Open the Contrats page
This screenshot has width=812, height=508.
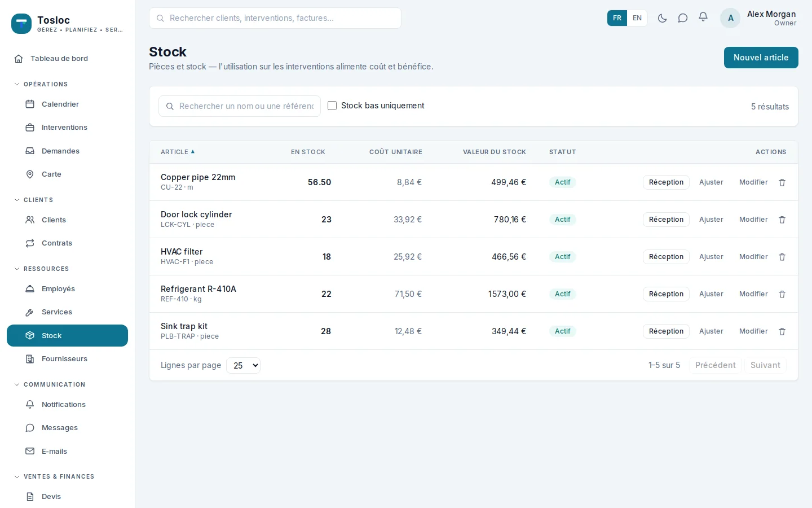click(x=67, y=243)
